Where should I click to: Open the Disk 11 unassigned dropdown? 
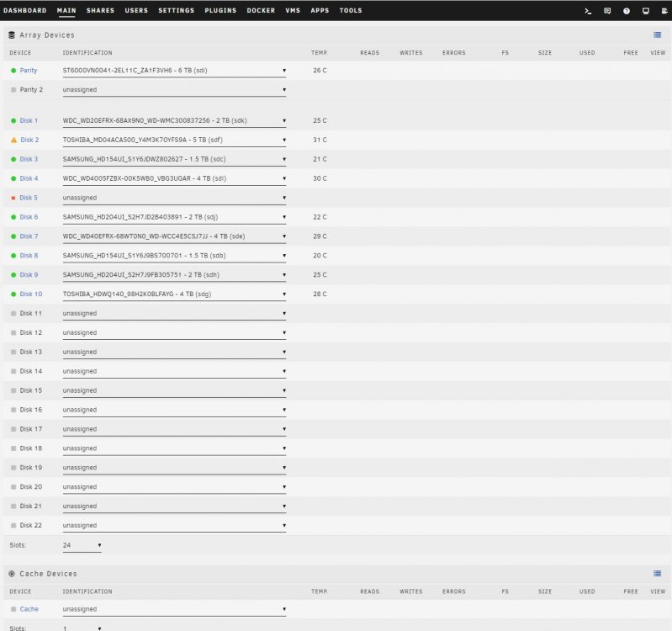click(x=174, y=314)
